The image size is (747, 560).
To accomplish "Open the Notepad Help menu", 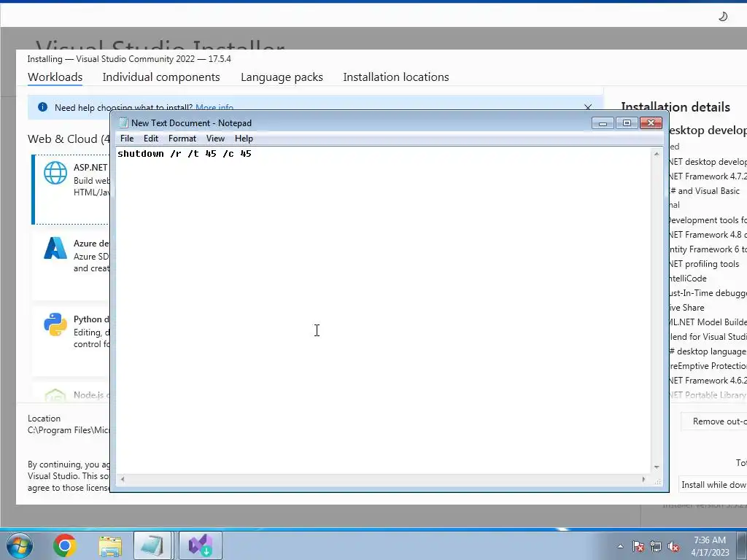I will click(x=244, y=139).
